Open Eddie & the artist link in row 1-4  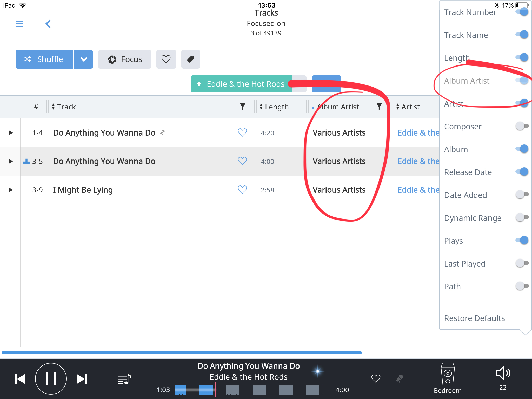[418, 133]
